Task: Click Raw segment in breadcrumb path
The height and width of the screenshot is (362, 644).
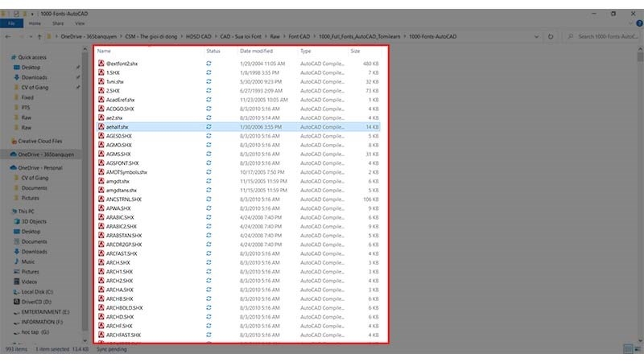Action: pyautogui.click(x=275, y=36)
